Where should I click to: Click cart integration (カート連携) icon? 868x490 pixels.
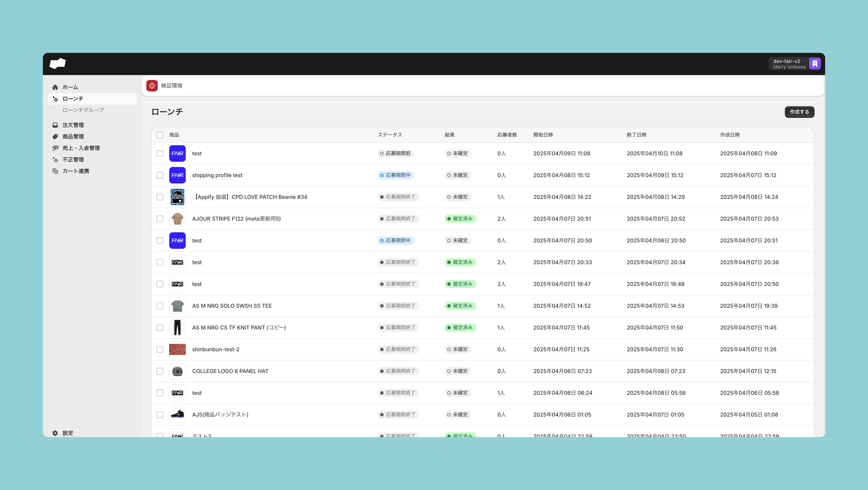pyautogui.click(x=55, y=171)
